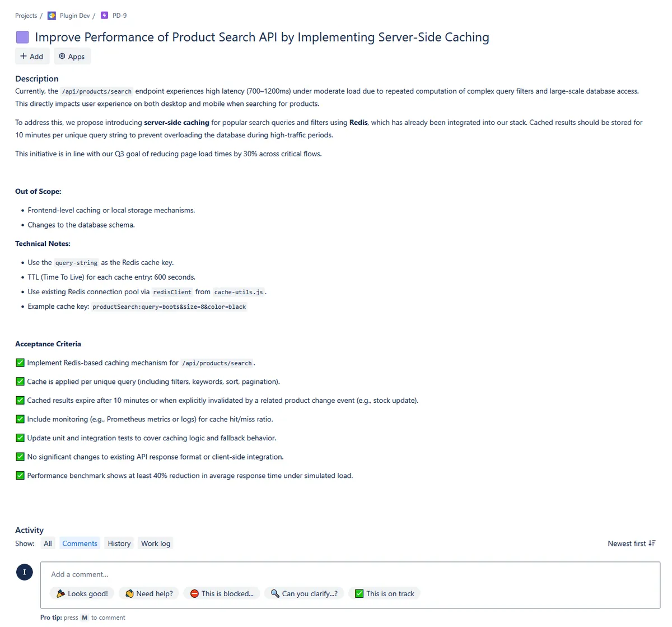
Task: Click Changes to the database schema bullet
Action: click(x=81, y=225)
